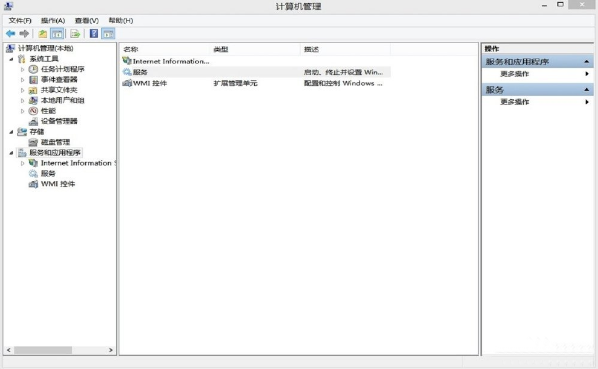Click WMI 控件 icon in center list
This screenshot has height=369, width=598.
[127, 83]
